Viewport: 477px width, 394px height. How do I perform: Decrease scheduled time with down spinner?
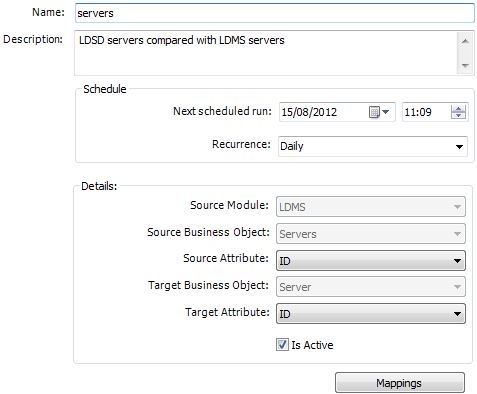pyautogui.click(x=458, y=115)
